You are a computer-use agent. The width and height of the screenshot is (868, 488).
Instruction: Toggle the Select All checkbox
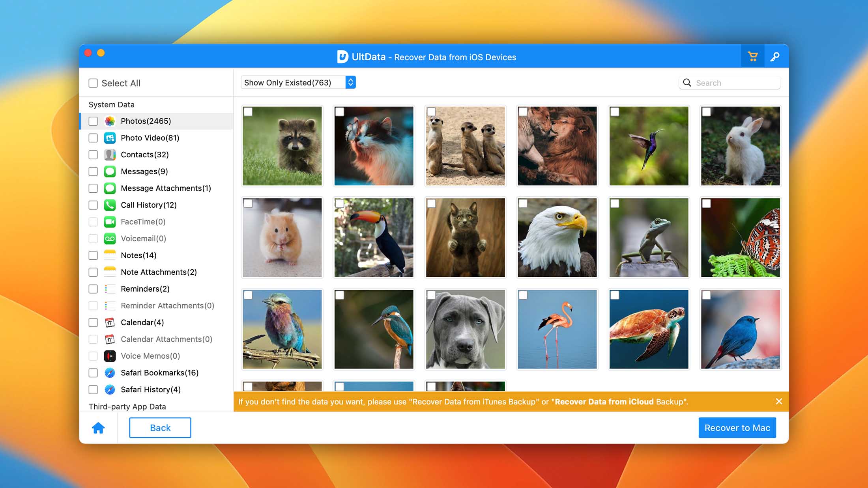(93, 83)
